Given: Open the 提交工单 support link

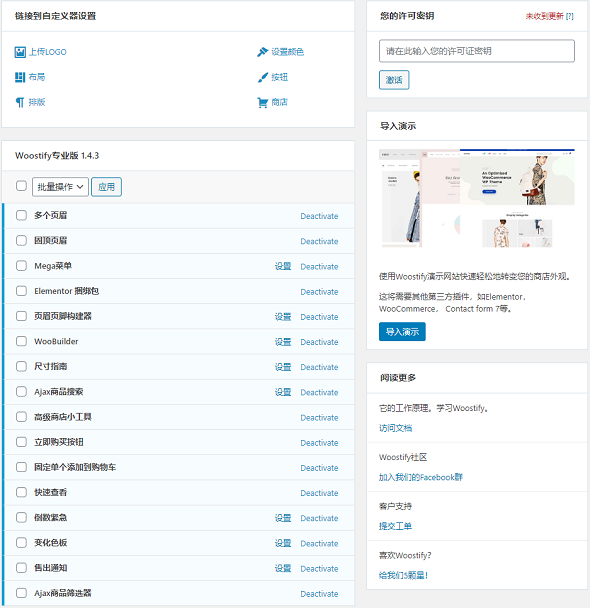Looking at the screenshot, I should coord(395,526).
